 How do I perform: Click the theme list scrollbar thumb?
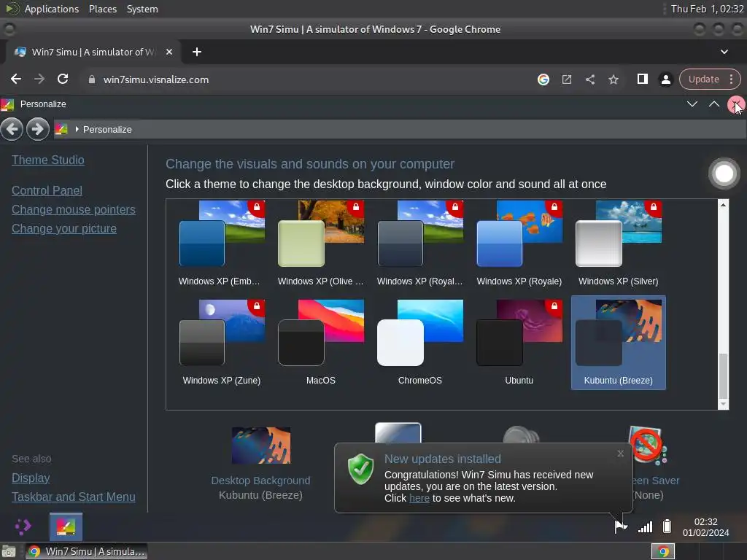point(723,376)
